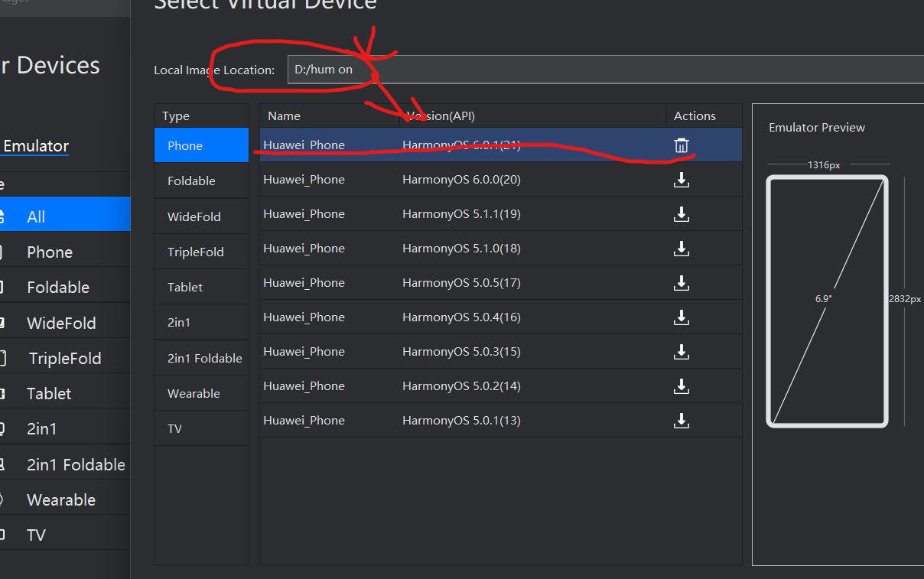The height and width of the screenshot is (579, 924).
Task: Download the HarmonyOS 5.0.5(17) image
Action: coord(682,283)
